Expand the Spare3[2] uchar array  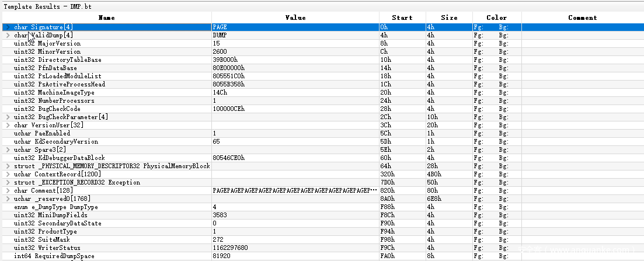[8, 150]
